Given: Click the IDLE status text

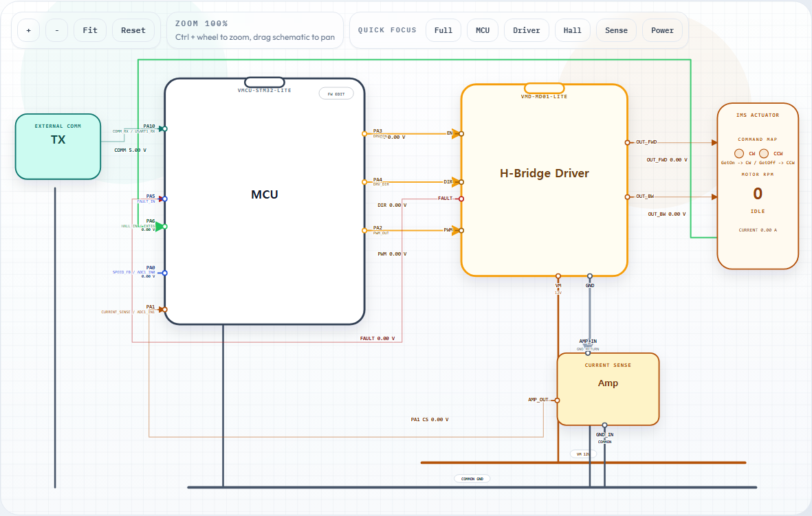Looking at the screenshot, I should (758, 211).
